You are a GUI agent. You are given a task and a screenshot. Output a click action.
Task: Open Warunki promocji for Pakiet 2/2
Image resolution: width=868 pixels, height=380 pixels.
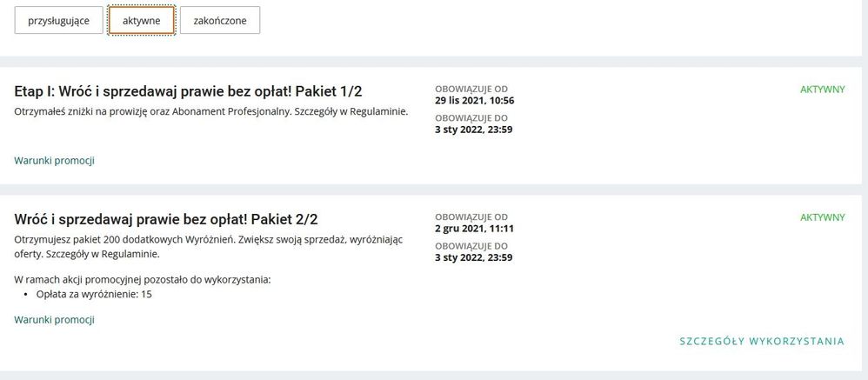coord(54,319)
